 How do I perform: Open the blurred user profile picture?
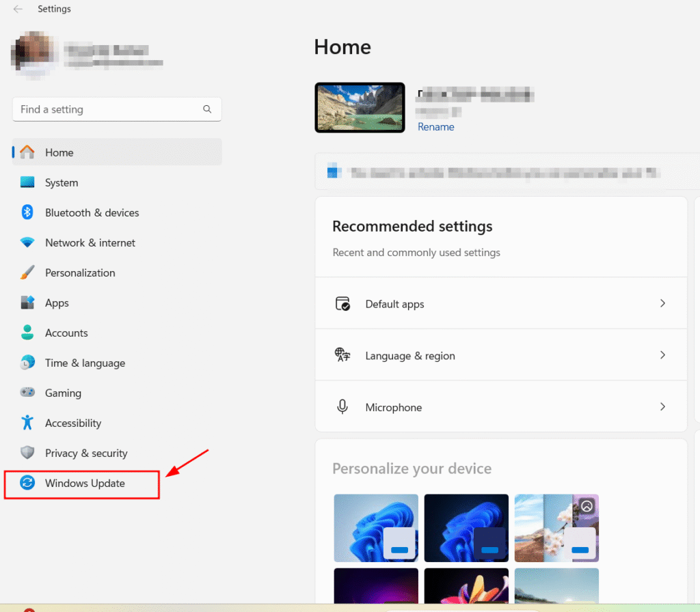click(34, 54)
